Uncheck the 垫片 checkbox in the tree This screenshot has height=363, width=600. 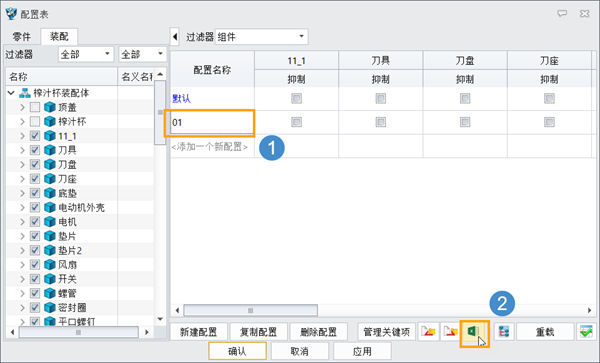[35, 236]
